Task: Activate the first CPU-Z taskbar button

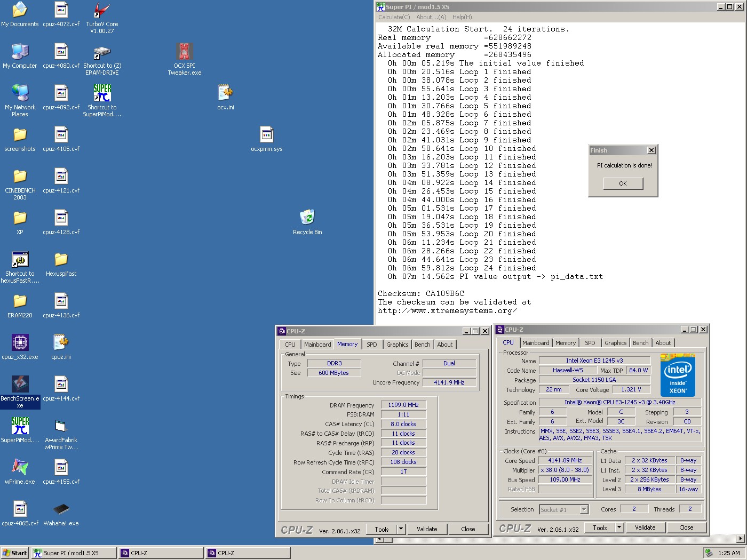Action: pos(161,553)
